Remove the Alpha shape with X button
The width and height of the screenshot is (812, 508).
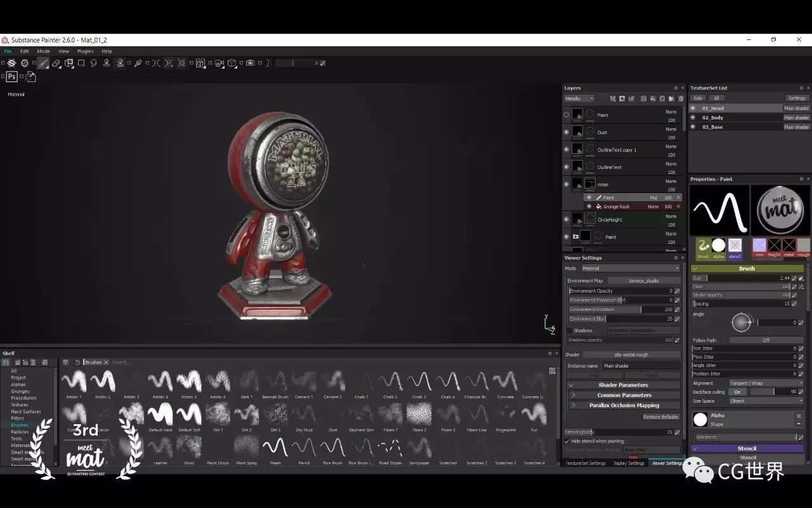(799, 417)
